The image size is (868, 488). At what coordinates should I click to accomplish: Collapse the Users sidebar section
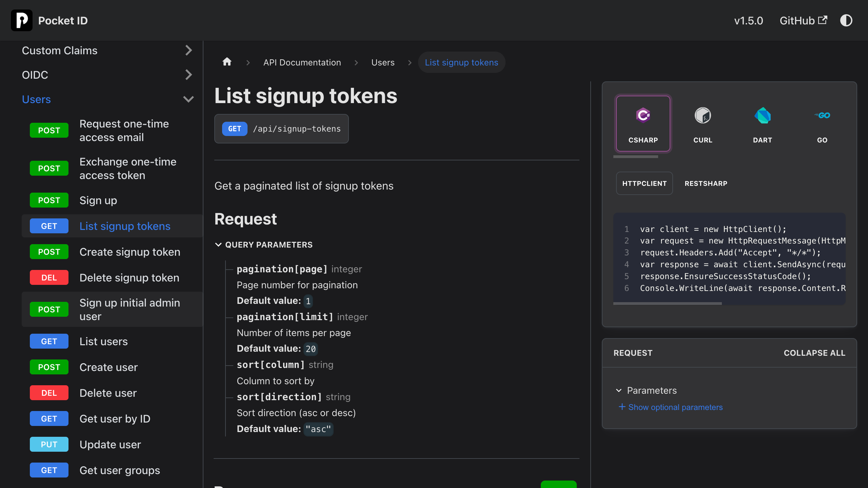[189, 99]
